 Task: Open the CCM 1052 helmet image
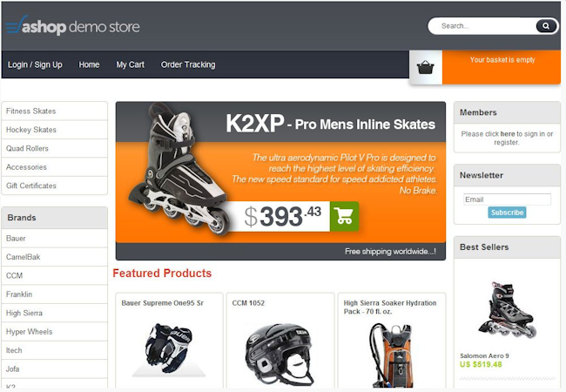tap(279, 355)
